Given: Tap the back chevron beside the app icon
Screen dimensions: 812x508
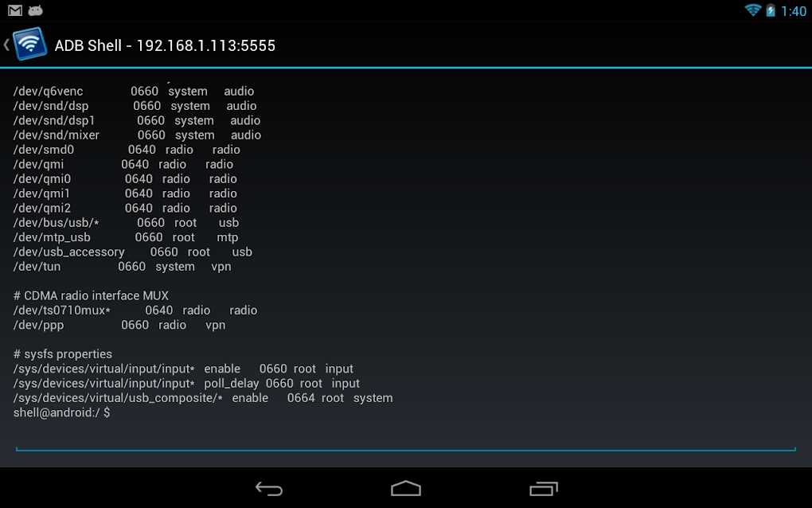Looking at the screenshot, I should point(6,45).
